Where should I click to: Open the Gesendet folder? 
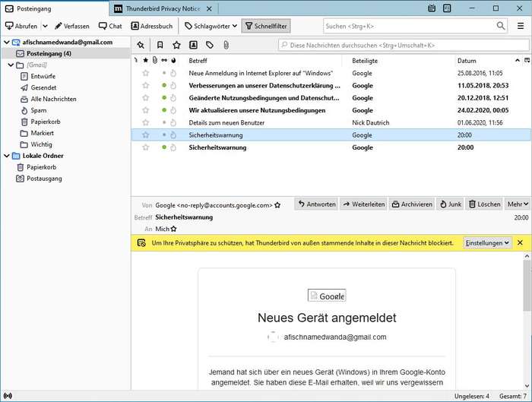[43, 87]
